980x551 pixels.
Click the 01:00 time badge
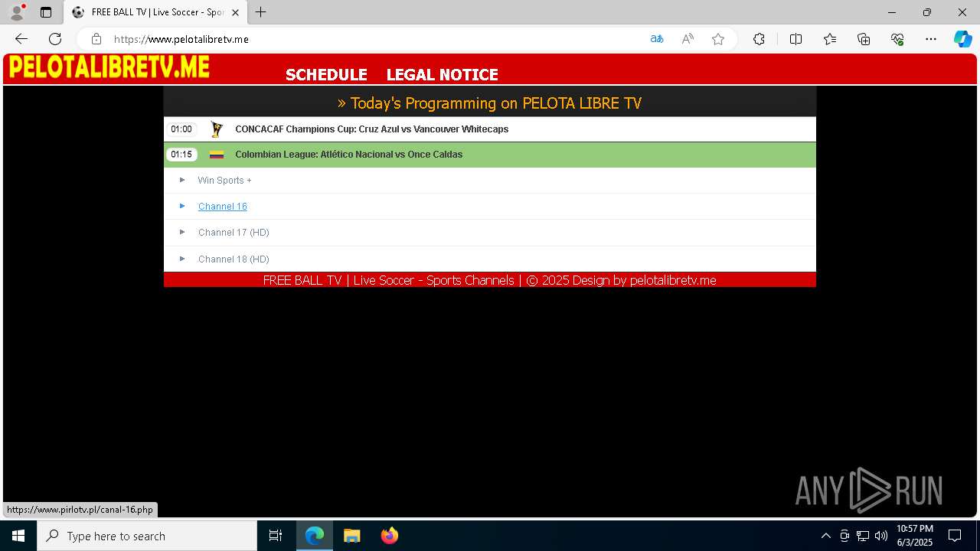(x=181, y=129)
